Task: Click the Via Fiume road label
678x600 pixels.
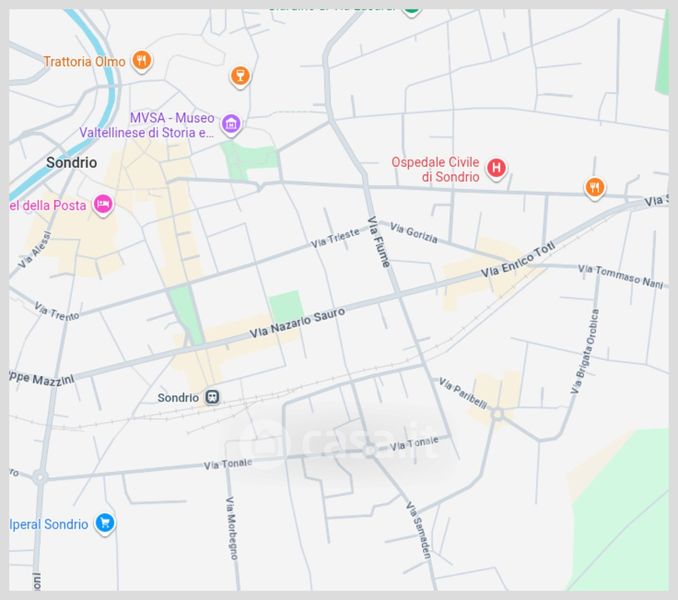Action: pos(378,243)
